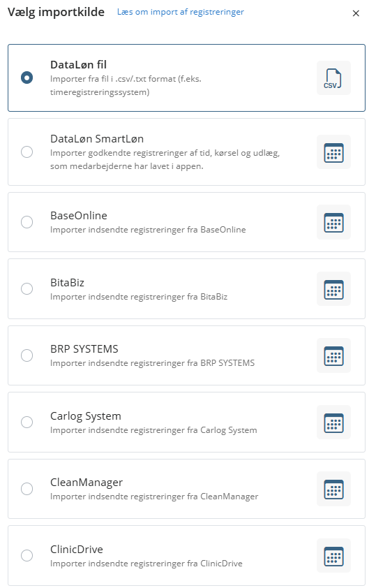Select the BRP SYSTEMS radio button
This screenshot has width=369, height=588.
coord(27,355)
